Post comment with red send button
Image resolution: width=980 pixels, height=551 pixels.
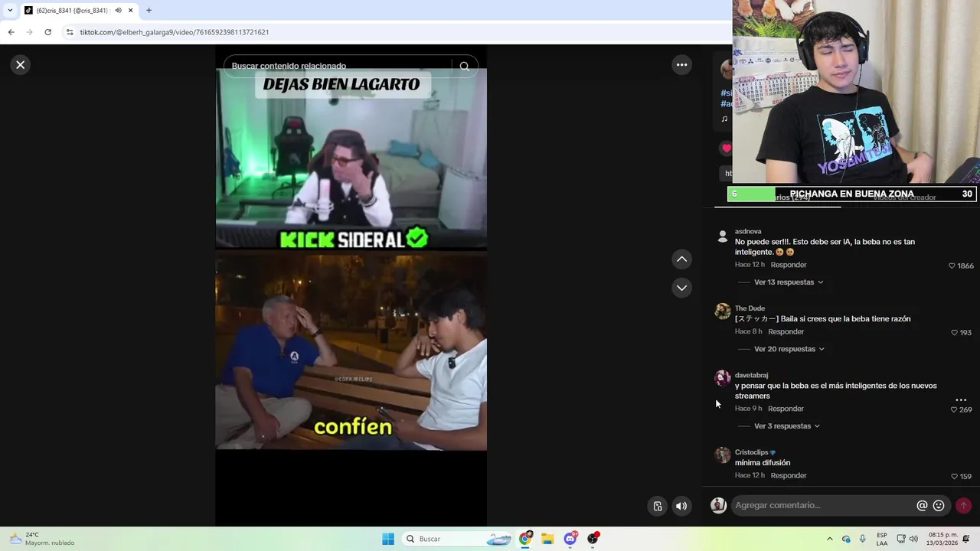tap(963, 505)
